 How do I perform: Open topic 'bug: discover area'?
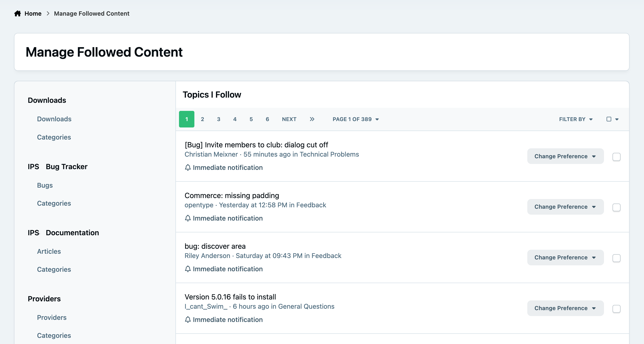215,246
